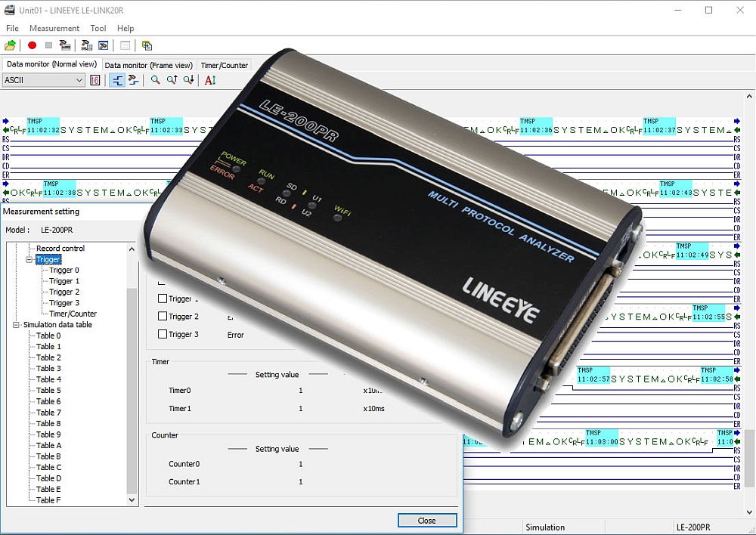Switch to Data monitor (Frame view) tab
756x535 pixels.
(x=148, y=65)
